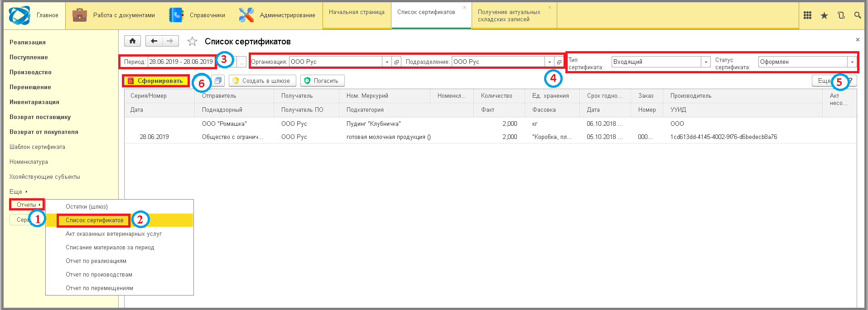Open favorites star in top bar

[824, 15]
